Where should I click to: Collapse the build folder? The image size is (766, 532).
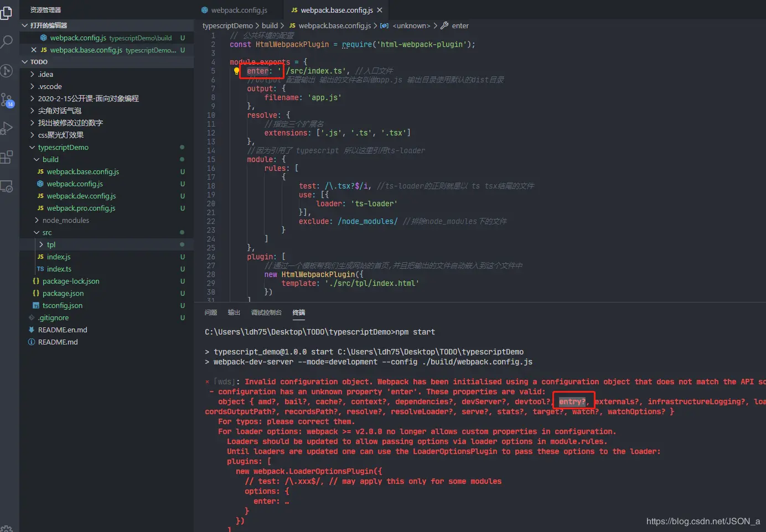pyautogui.click(x=106, y=159)
